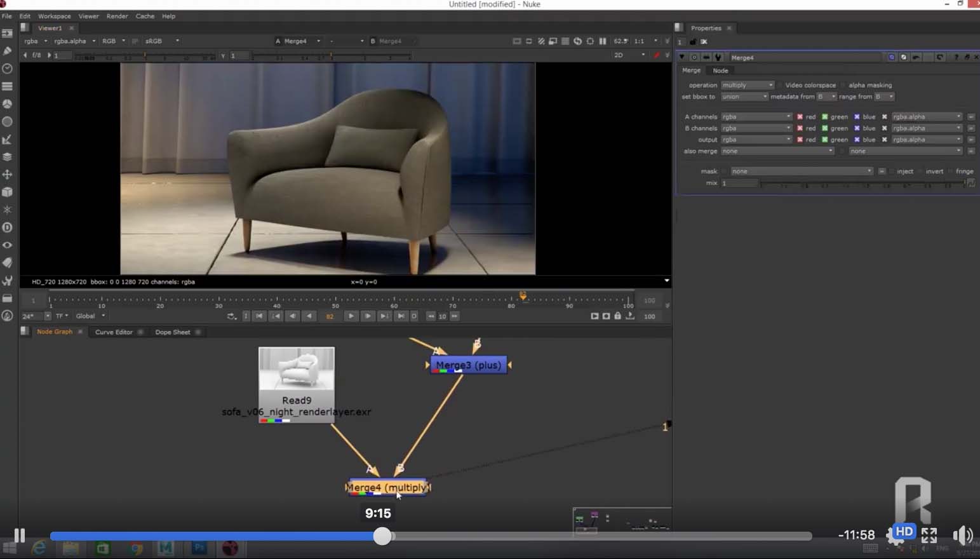
Task: Click the Merge3 (plus) node
Action: tap(468, 365)
